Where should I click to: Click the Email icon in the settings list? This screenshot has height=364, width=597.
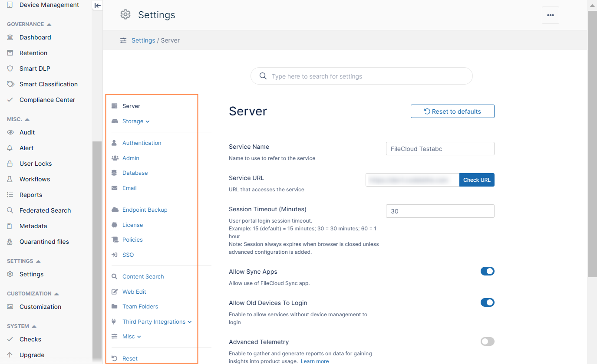114,188
